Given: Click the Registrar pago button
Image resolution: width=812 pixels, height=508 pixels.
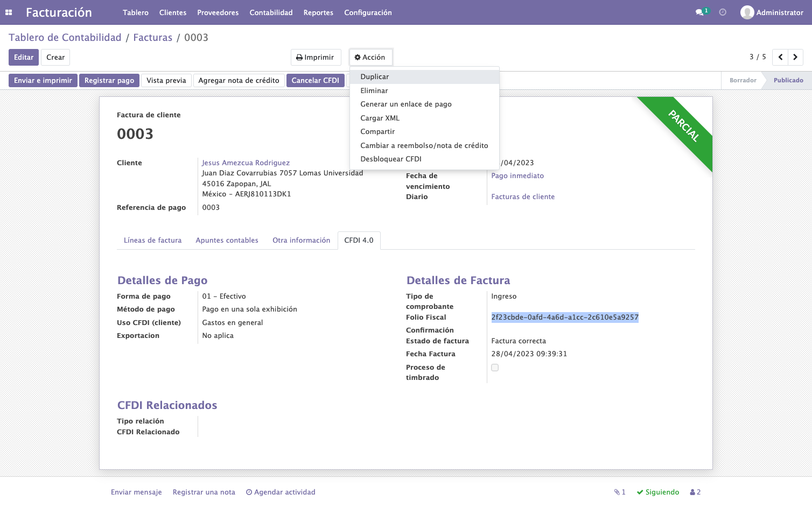Looking at the screenshot, I should coord(109,80).
